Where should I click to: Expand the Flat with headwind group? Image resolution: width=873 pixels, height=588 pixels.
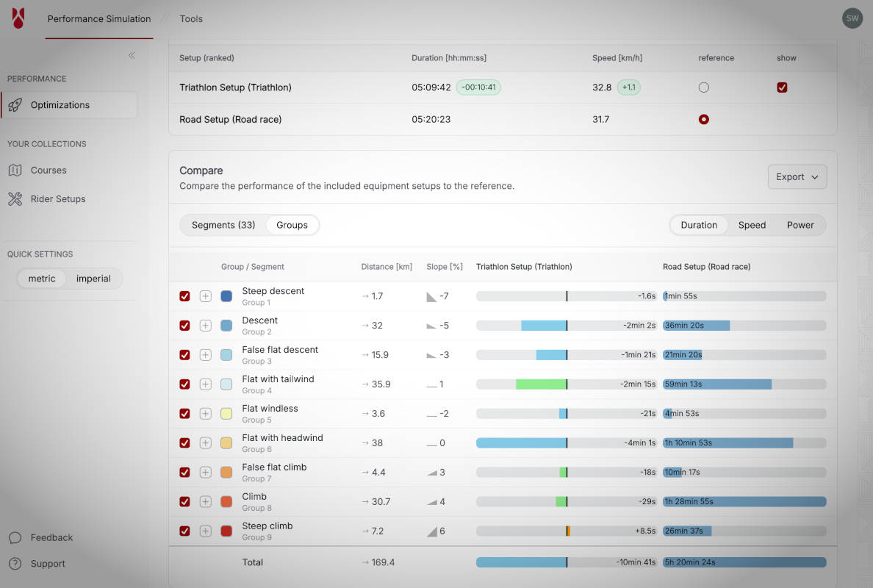coord(205,443)
